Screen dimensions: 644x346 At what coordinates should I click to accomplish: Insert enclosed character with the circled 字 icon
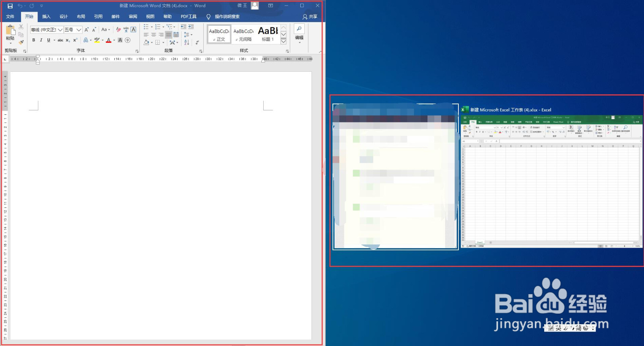(x=128, y=40)
